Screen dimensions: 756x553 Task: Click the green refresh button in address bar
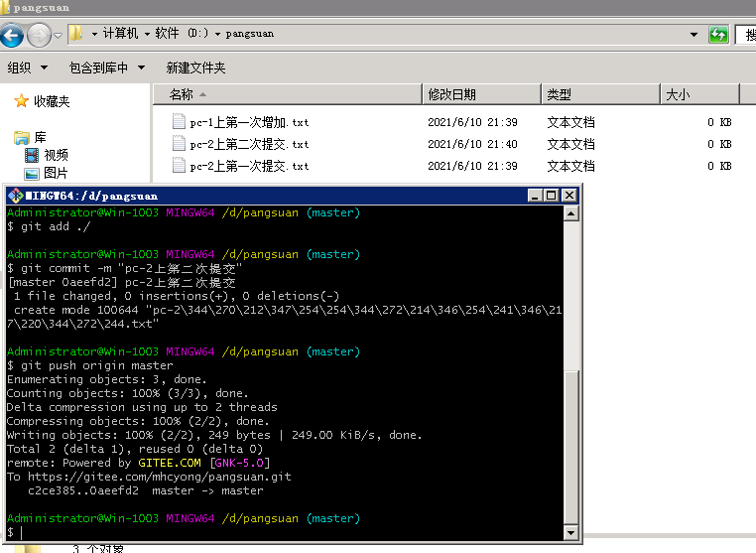pyautogui.click(x=718, y=35)
